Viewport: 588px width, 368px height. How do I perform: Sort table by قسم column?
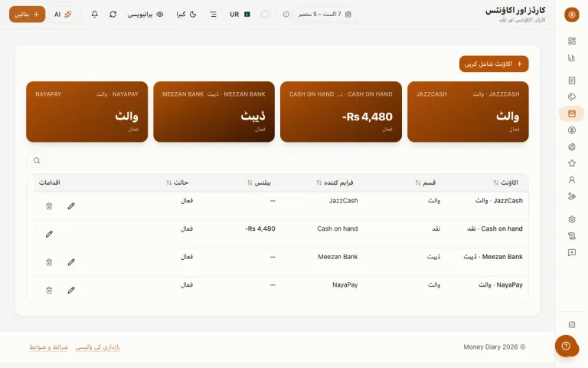(x=425, y=182)
